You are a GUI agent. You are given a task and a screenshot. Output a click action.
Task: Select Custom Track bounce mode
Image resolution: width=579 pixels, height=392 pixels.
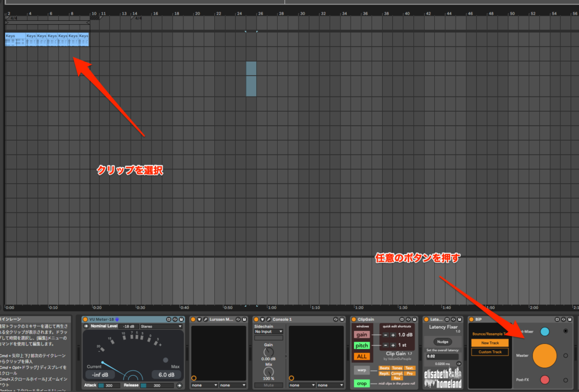[490, 351]
